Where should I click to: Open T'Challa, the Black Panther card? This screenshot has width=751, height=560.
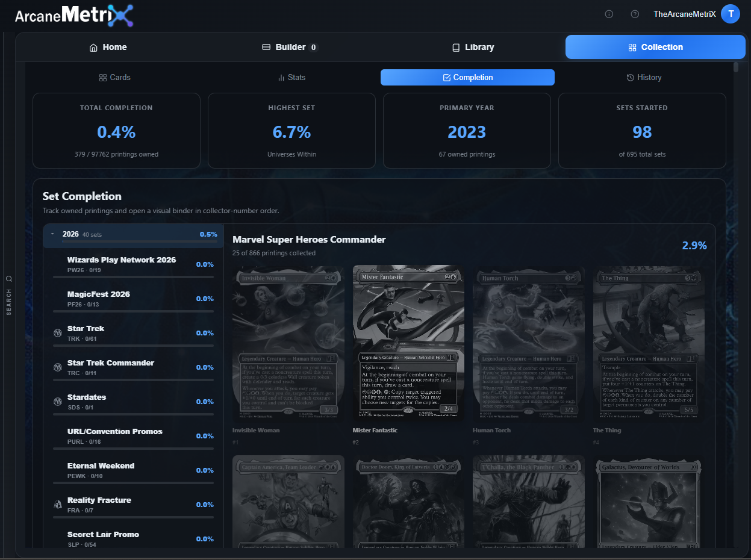(529, 502)
